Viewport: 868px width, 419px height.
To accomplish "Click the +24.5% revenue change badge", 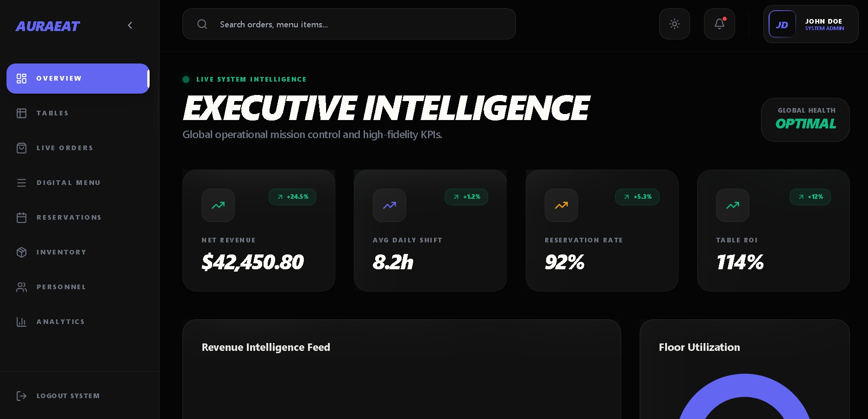I will pyautogui.click(x=292, y=197).
